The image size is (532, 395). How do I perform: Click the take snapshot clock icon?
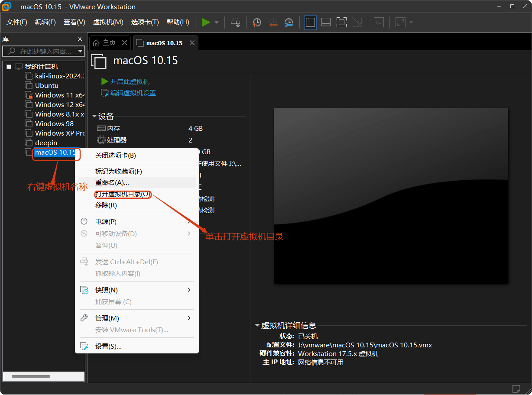(x=256, y=22)
